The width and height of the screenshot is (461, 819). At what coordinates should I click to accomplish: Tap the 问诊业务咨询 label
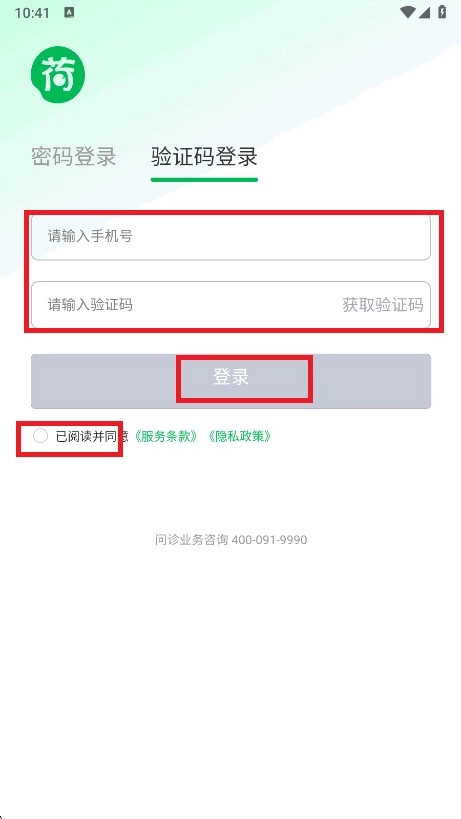(192, 540)
